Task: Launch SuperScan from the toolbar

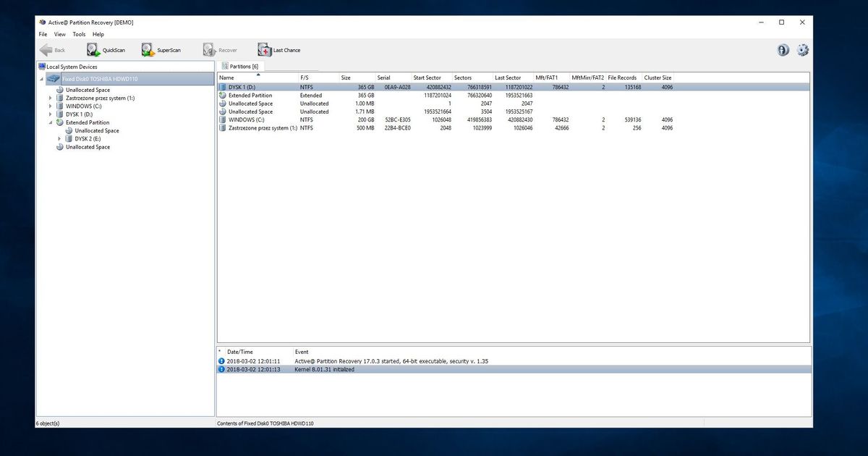Action: pos(161,50)
